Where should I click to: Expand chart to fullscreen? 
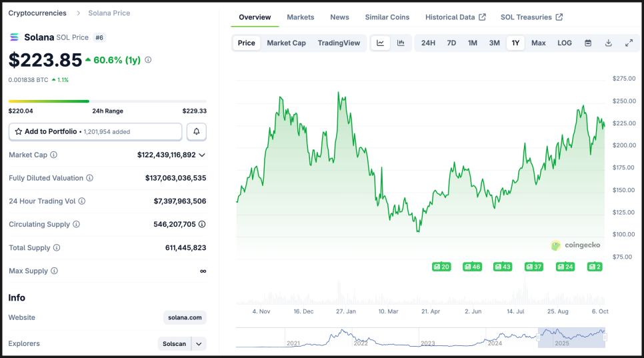coord(629,43)
